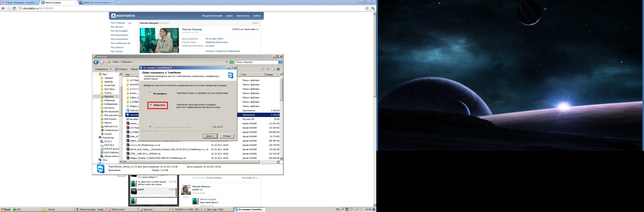This screenshot has width=644, height=212.
Task: Open Explorer help question mark icon
Action: pyautogui.click(x=278, y=69)
